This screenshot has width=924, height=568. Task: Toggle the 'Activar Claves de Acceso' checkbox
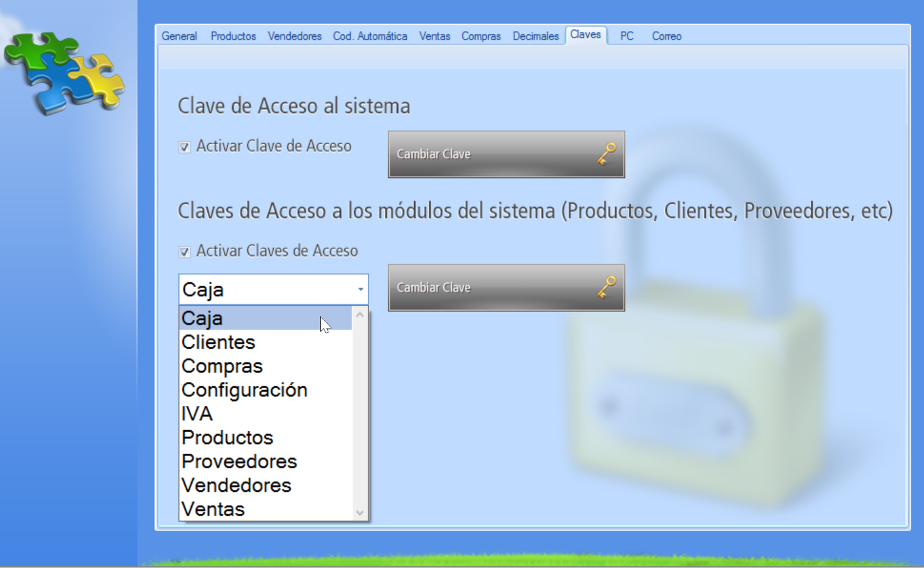coord(185,252)
